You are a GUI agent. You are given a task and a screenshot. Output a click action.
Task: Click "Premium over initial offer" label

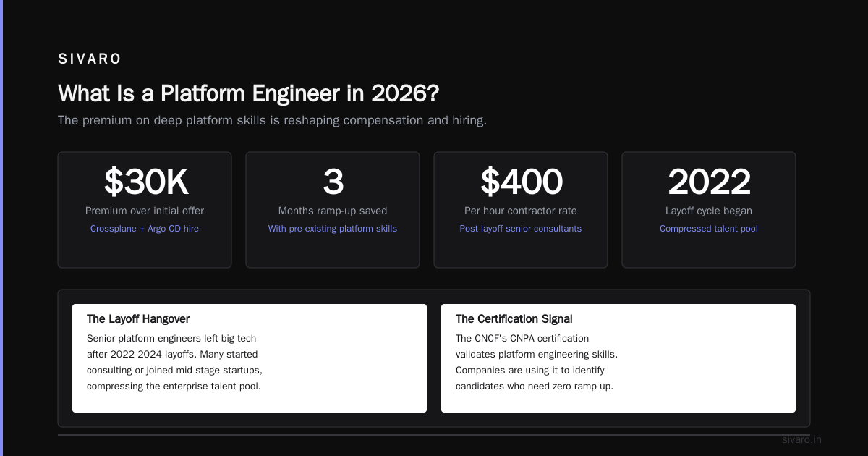[x=145, y=211]
